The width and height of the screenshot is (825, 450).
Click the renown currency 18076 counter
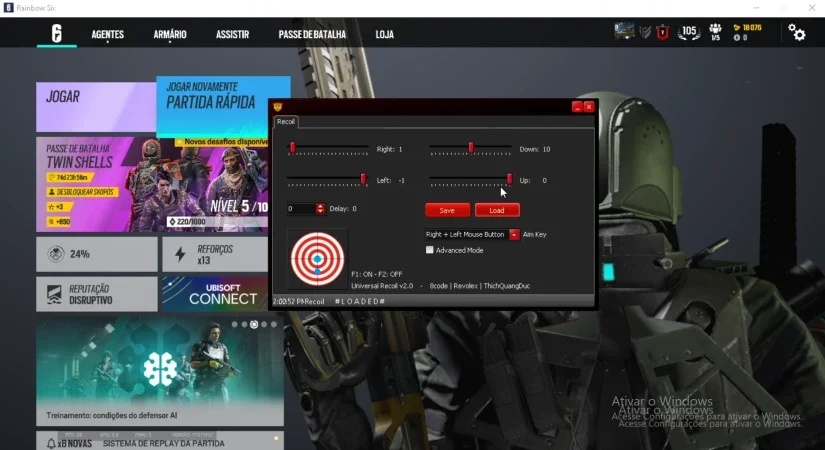[748, 27]
